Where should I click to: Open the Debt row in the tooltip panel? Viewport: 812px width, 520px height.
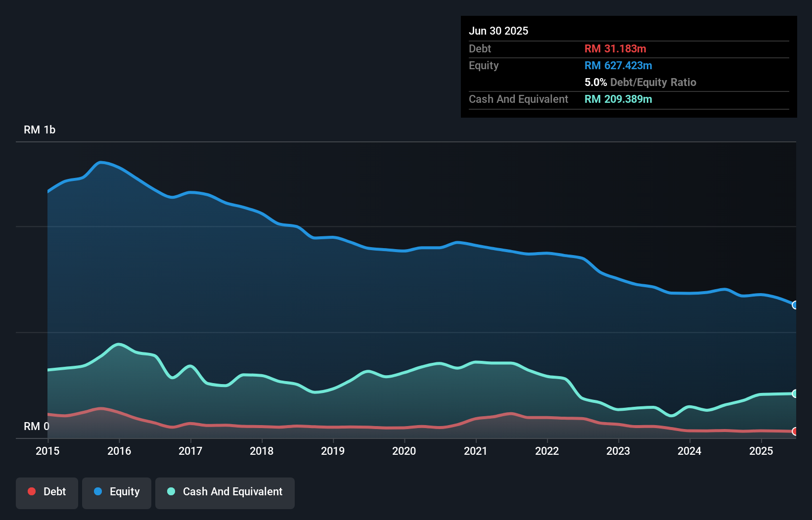(480, 48)
